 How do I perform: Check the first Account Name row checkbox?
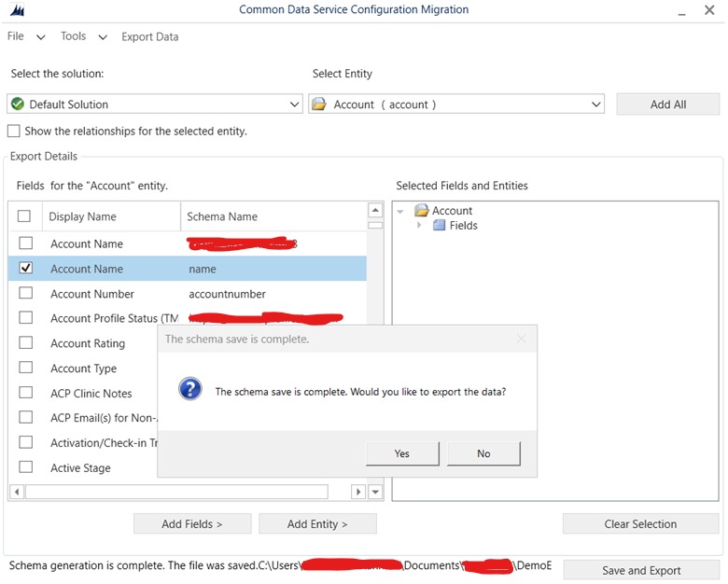26,243
